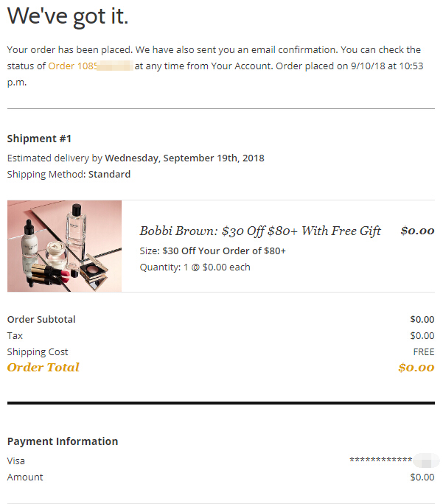
Task: Click the orange Order Total label
Action: (43, 368)
